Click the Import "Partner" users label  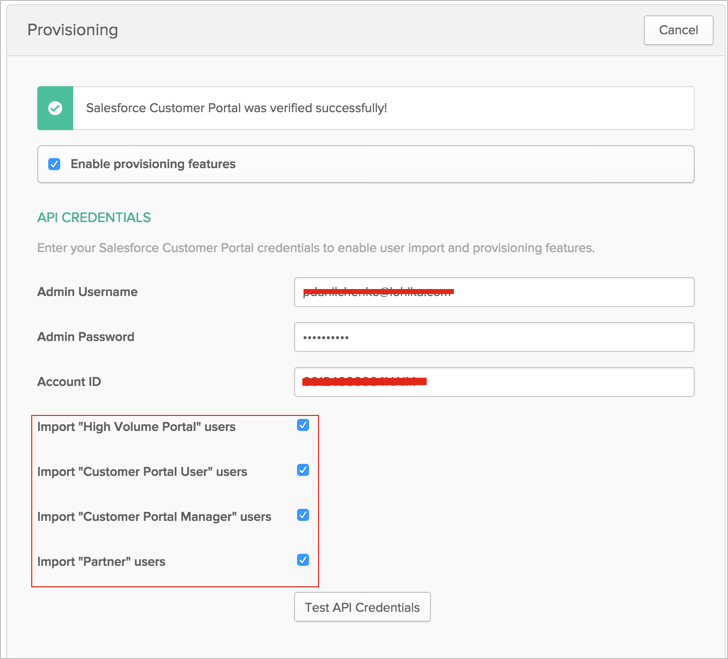click(101, 561)
